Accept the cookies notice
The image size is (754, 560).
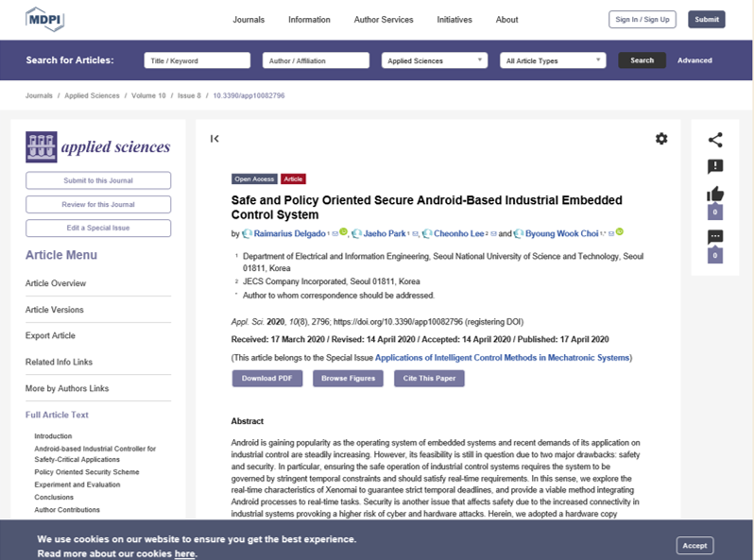(694, 546)
